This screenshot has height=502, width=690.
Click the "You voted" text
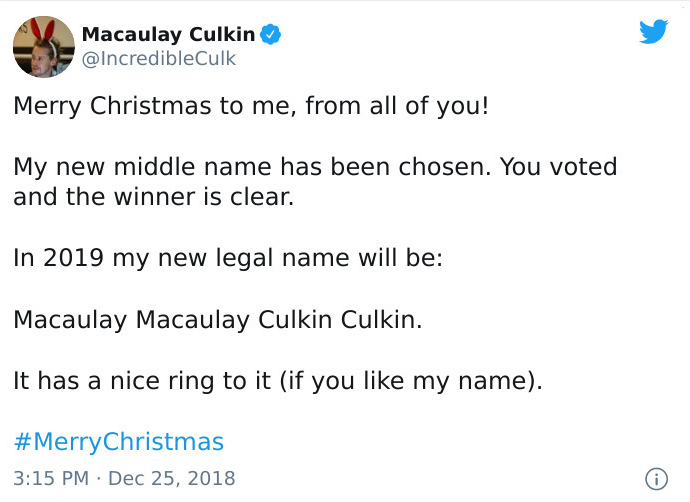point(558,167)
